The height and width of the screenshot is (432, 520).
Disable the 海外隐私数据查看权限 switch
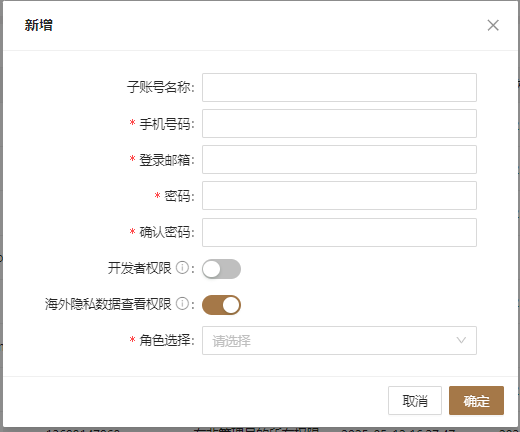click(221, 305)
